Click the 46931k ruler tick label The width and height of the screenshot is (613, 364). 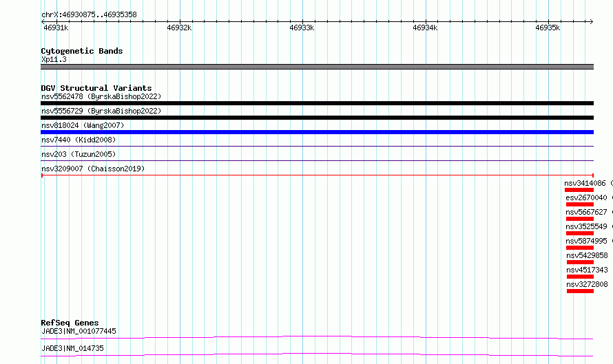coord(56,28)
